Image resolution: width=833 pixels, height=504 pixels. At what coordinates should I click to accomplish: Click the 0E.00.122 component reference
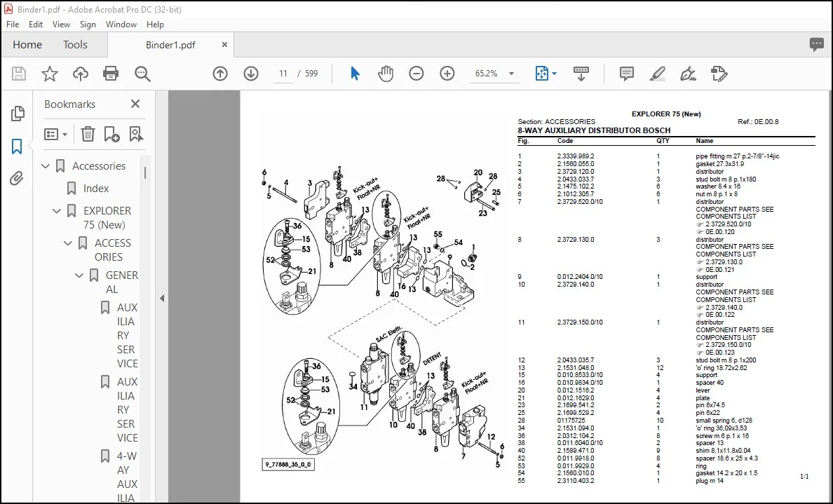click(720, 315)
